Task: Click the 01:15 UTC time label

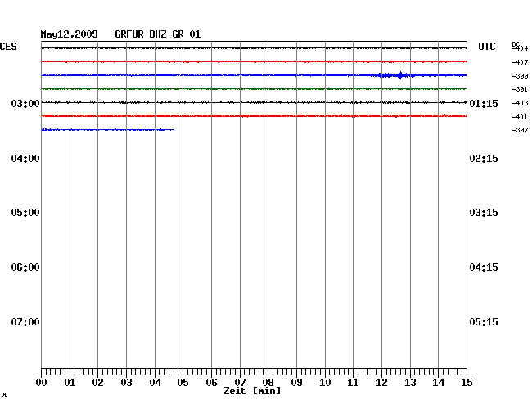Action: [x=484, y=103]
